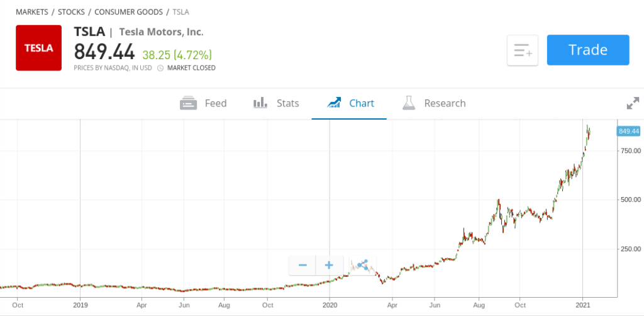Click the 849.44 current price label on axis
The height and width of the screenshot is (316, 644).
pos(628,131)
